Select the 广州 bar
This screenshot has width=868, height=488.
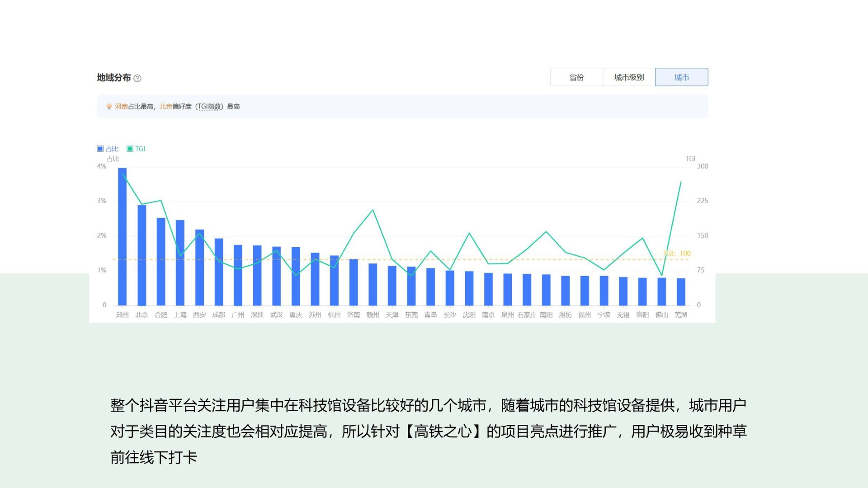pos(238,275)
